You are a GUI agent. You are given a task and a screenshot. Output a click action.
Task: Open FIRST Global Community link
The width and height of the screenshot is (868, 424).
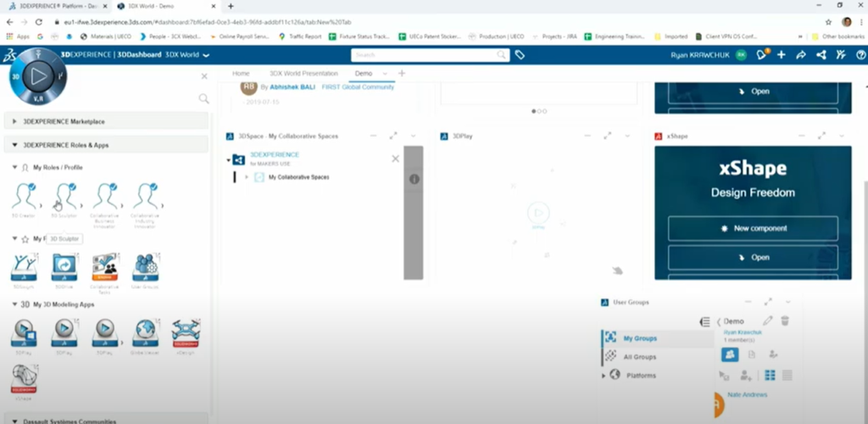pos(358,86)
